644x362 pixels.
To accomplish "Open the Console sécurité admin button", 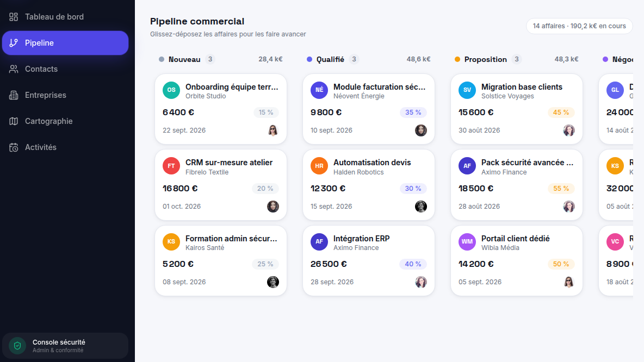I will coord(65,346).
